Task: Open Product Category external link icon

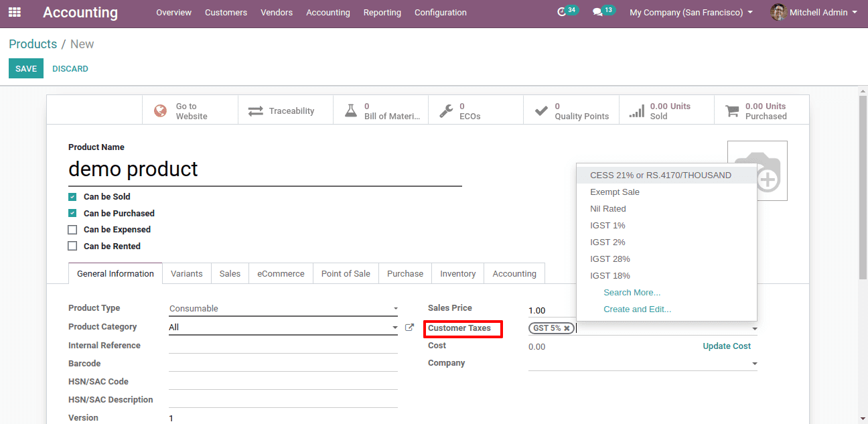Action: click(x=409, y=328)
